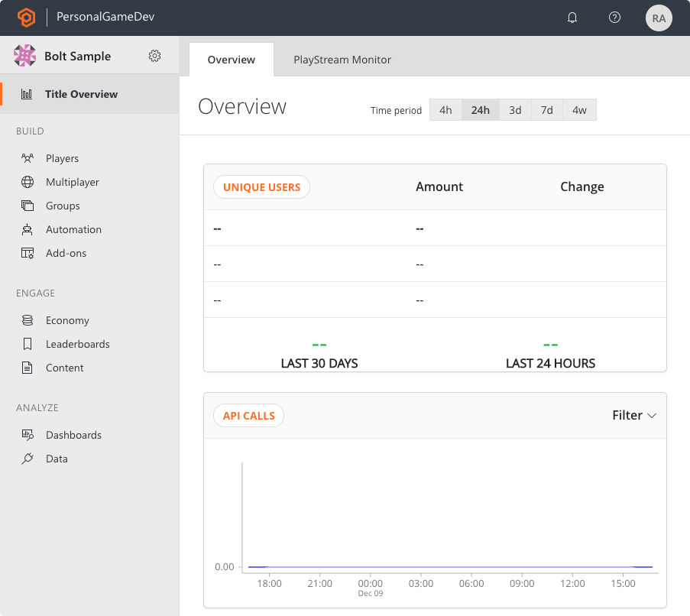Expand the API calls Filter dropdown

tap(634, 415)
